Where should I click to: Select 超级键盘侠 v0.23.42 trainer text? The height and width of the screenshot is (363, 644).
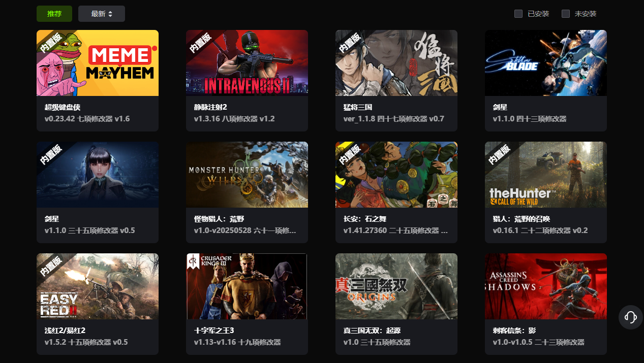coord(87,119)
